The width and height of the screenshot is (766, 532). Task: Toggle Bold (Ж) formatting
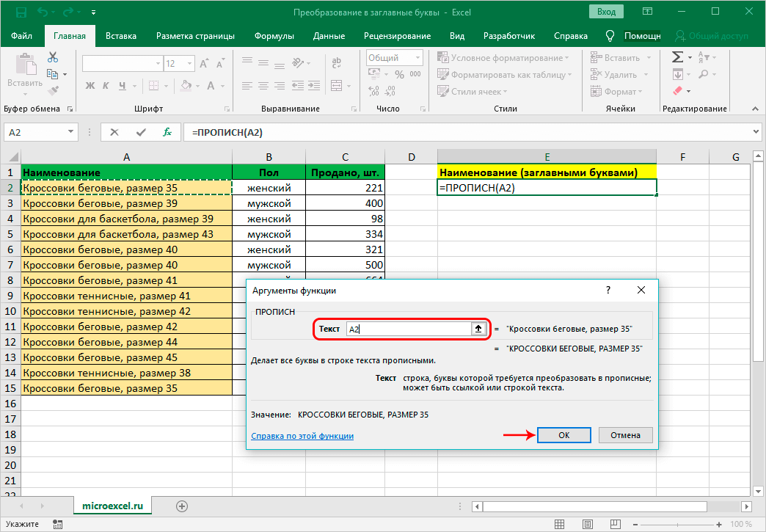pyautogui.click(x=90, y=86)
